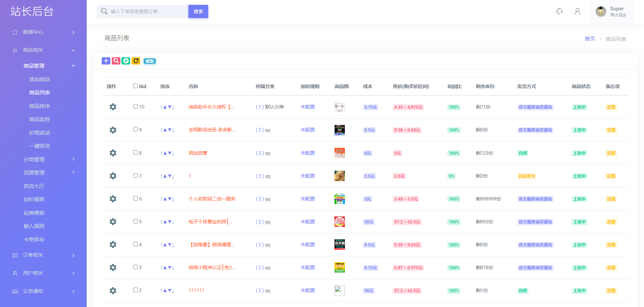Click the 首页 breadcrumb link
Image resolution: width=644 pixels, height=307 pixels.
point(590,39)
